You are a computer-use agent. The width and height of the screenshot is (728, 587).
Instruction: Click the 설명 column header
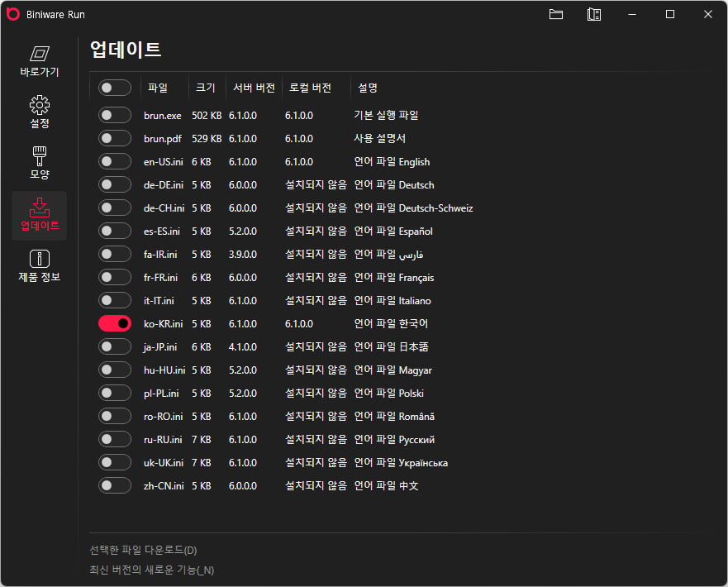[x=368, y=88]
